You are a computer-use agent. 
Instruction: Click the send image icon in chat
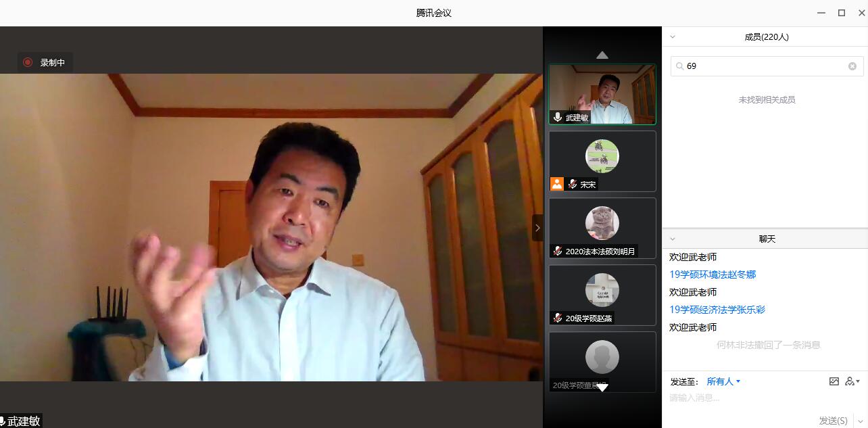click(x=834, y=381)
